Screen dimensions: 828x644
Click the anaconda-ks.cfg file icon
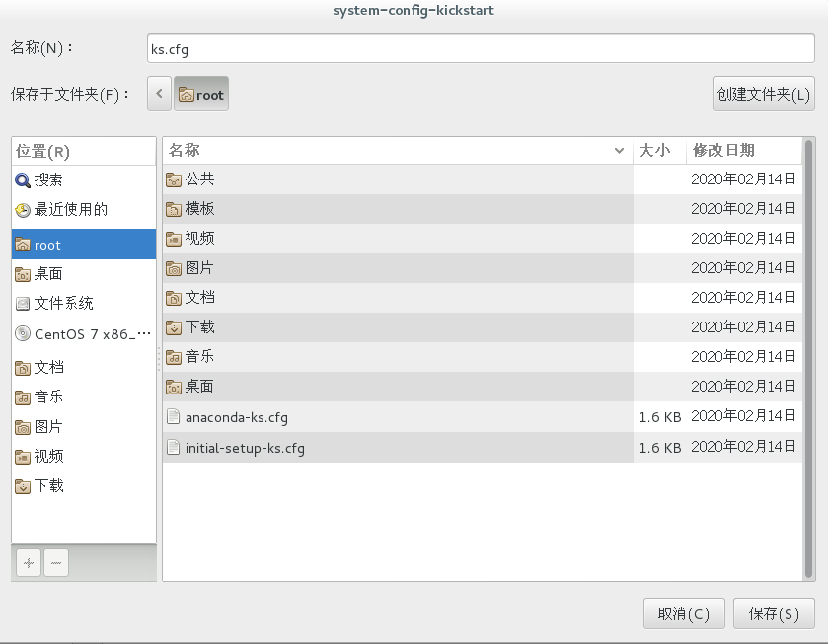point(174,416)
